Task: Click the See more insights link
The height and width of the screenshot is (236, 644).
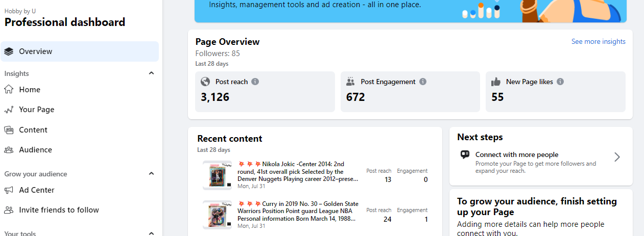Action: [598, 42]
